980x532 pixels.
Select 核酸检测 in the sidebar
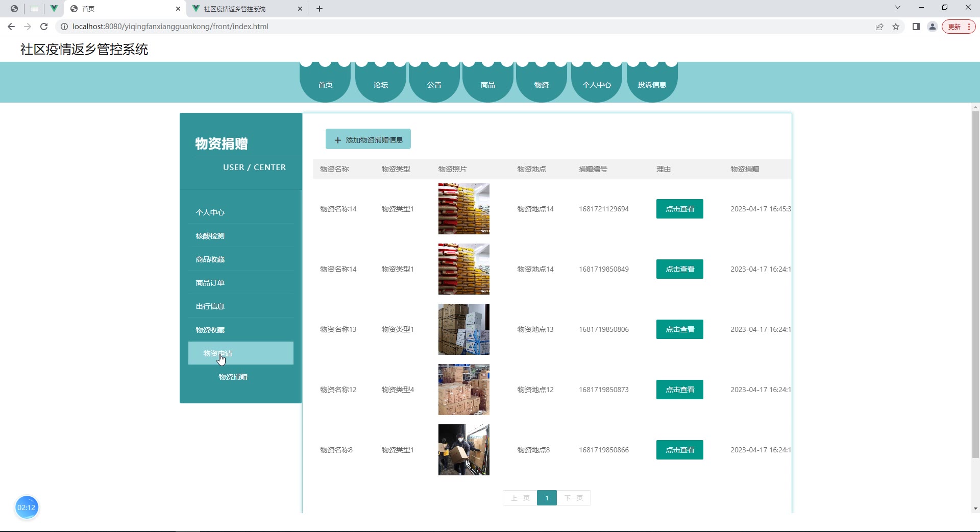click(x=241, y=236)
